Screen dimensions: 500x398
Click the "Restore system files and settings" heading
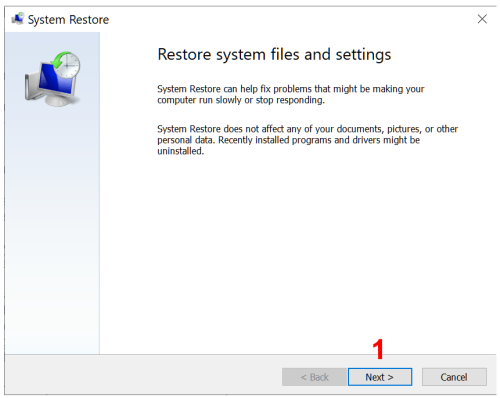coord(274,54)
